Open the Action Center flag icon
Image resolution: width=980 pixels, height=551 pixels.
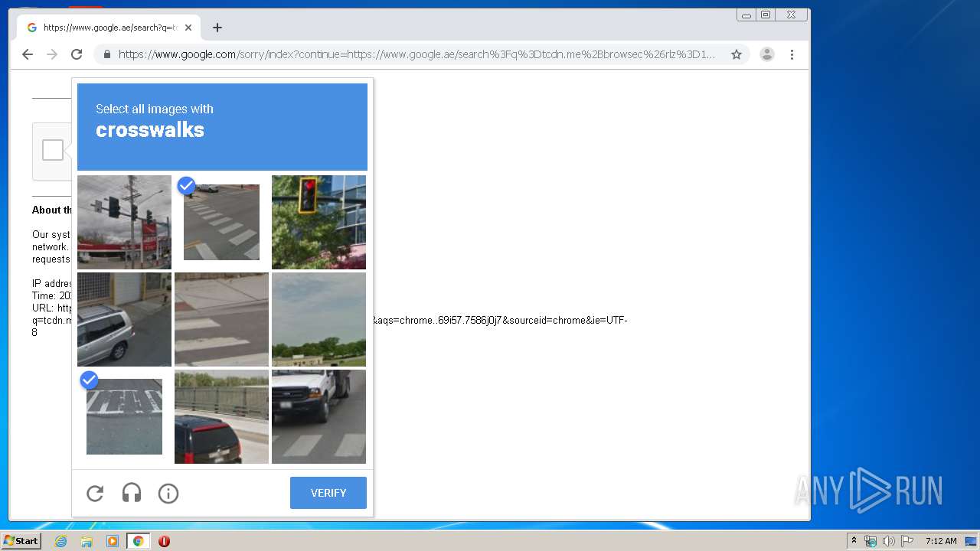tap(907, 541)
